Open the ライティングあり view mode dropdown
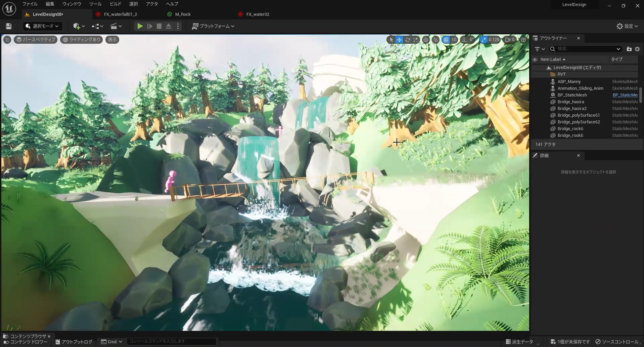 (81, 40)
